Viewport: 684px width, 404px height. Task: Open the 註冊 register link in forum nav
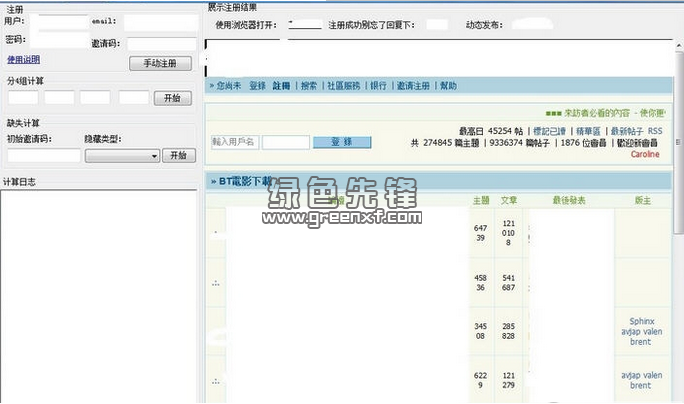(281, 86)
